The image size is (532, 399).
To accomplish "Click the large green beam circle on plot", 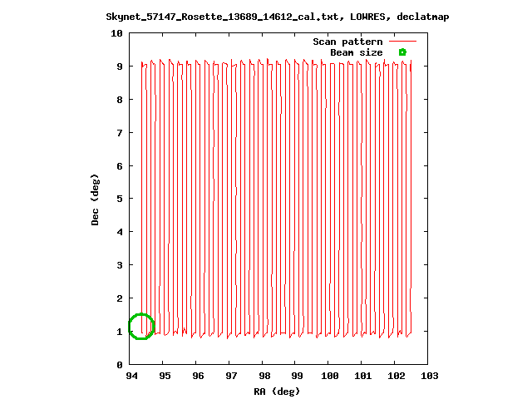I will [x=141, y=326].
